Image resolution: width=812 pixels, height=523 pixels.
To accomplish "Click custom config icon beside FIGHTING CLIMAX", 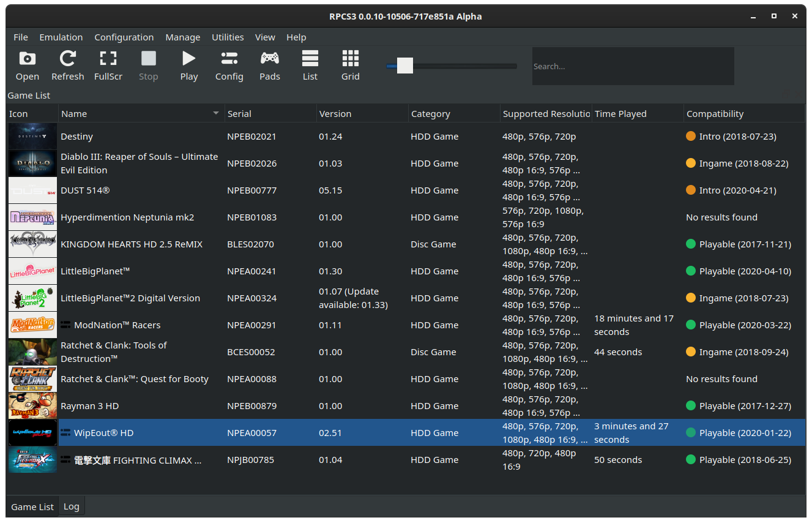I will 65,460.
